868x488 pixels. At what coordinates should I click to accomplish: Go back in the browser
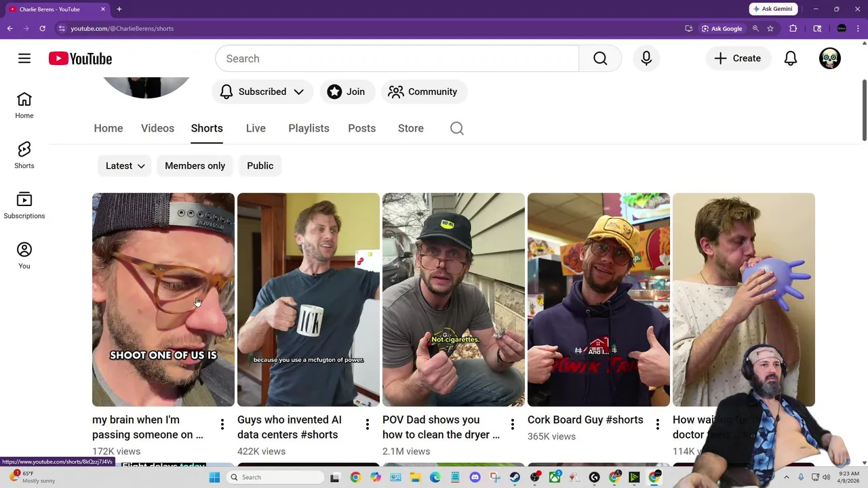coord(9,28)
